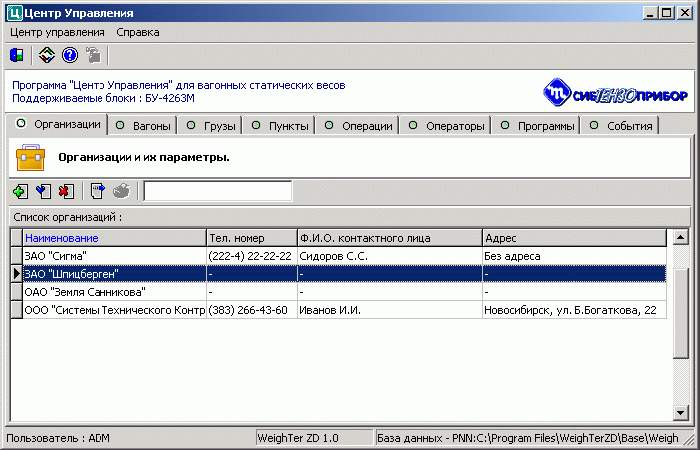This screenshot has height=450, width=700.
Task: Open help via blue question mark icon
Action: coord(70,55)
